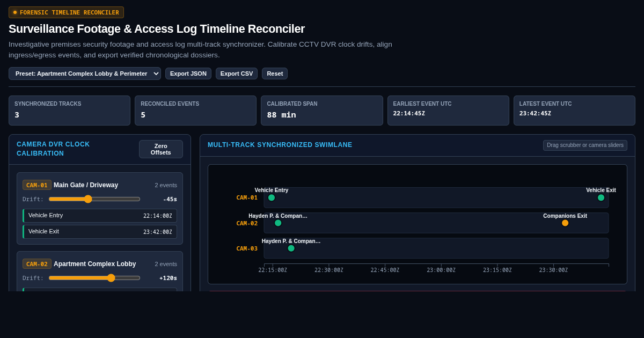This screenshot has height=338, width=644.
Task: Click the Reset button
Action: [275, 74]
